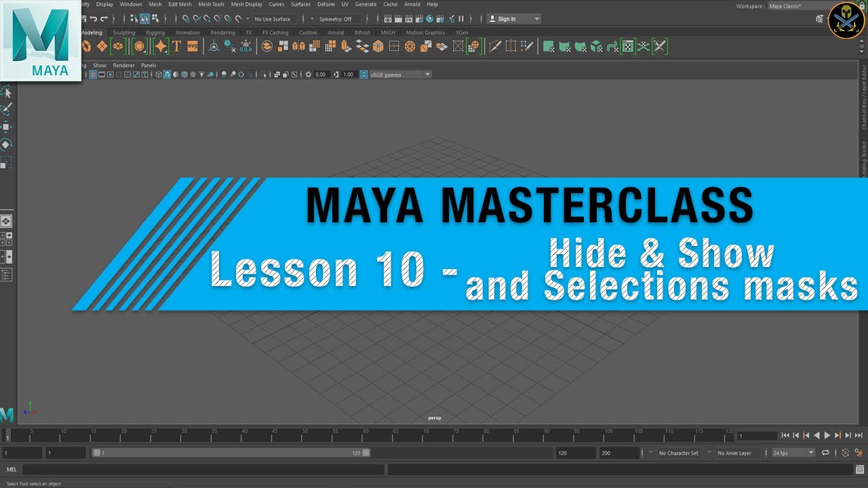Click the Multi-Cut knife shelf icon

(495, 46)
